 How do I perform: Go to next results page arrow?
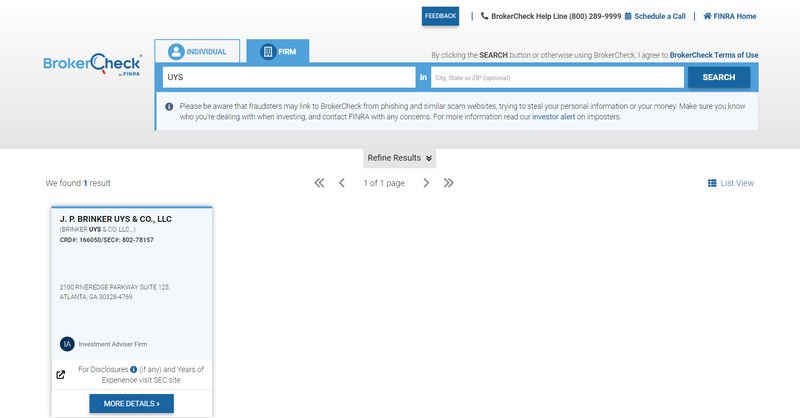tap(426, 183)
